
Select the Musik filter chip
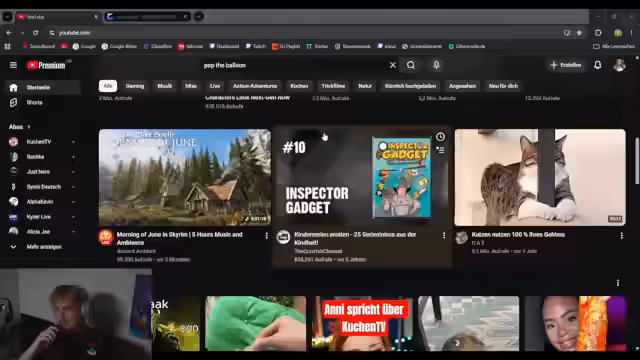click(164, 86)
